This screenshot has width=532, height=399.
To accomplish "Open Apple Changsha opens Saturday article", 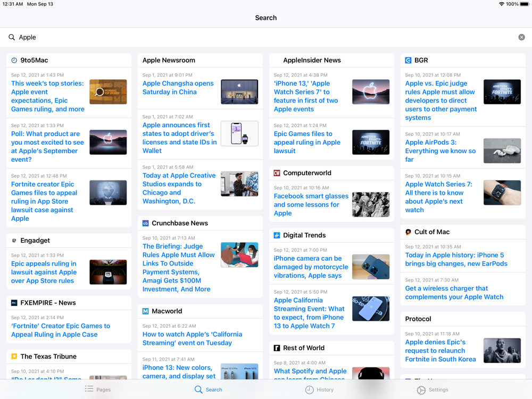I will (x=178, y=88).
